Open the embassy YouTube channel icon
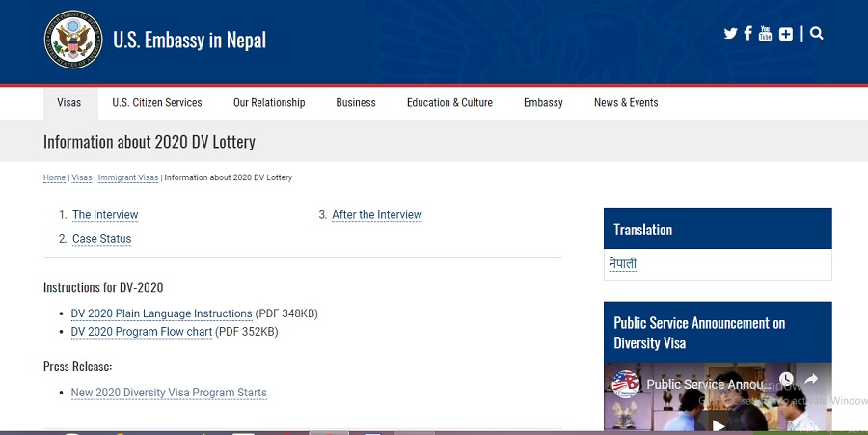868x435 pixels. click(x=765, y=33)
